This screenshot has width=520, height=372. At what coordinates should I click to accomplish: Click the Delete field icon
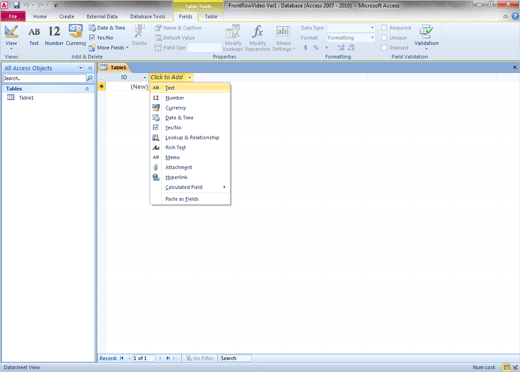[139, 35]
